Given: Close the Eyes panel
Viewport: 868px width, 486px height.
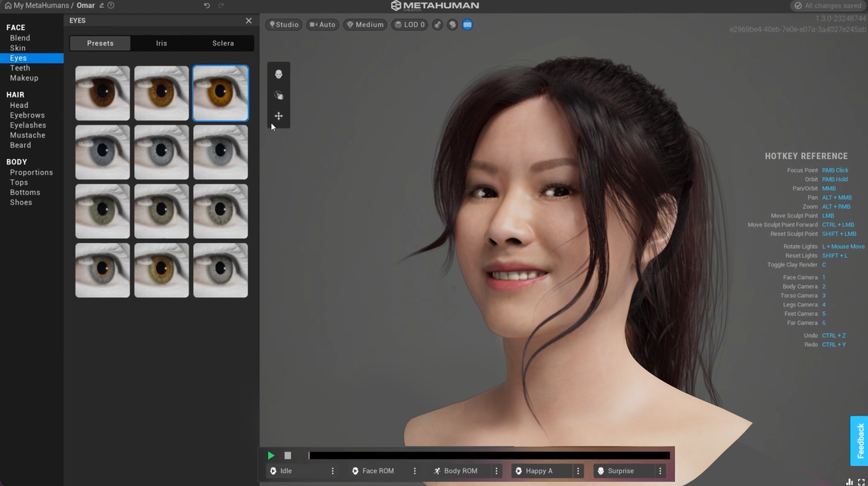Looking at the screenshot, I should coord(249,21).
